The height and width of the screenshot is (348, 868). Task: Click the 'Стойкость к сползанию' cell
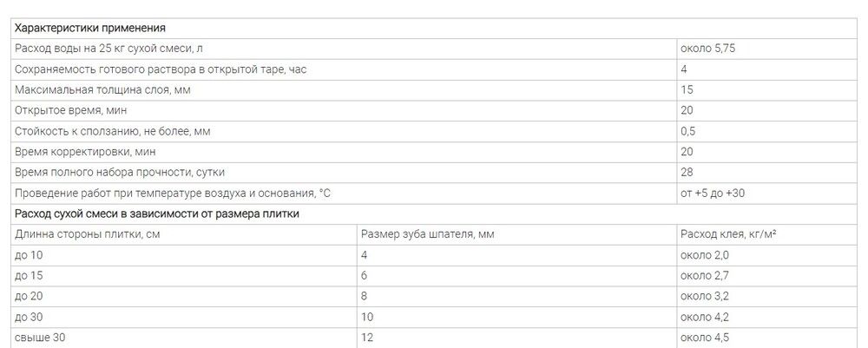pos(344,132)
